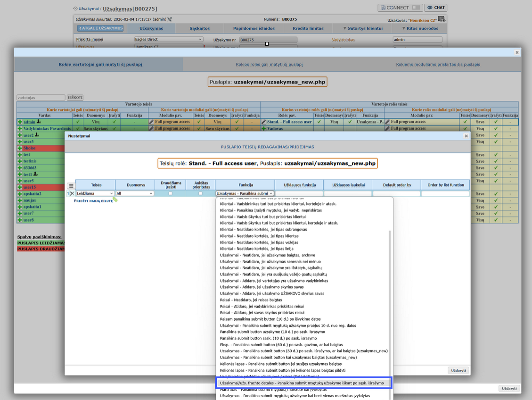The width and height of the screenshot is (532, 400).
Task: Expand the Sutartys klientui menu
Action: click(x=362, y=28)
